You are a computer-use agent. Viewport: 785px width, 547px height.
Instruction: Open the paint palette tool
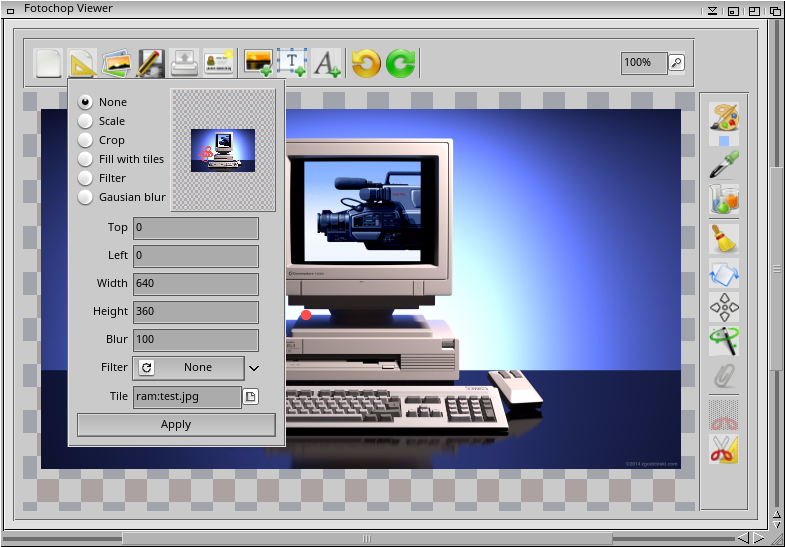point(724,115)
